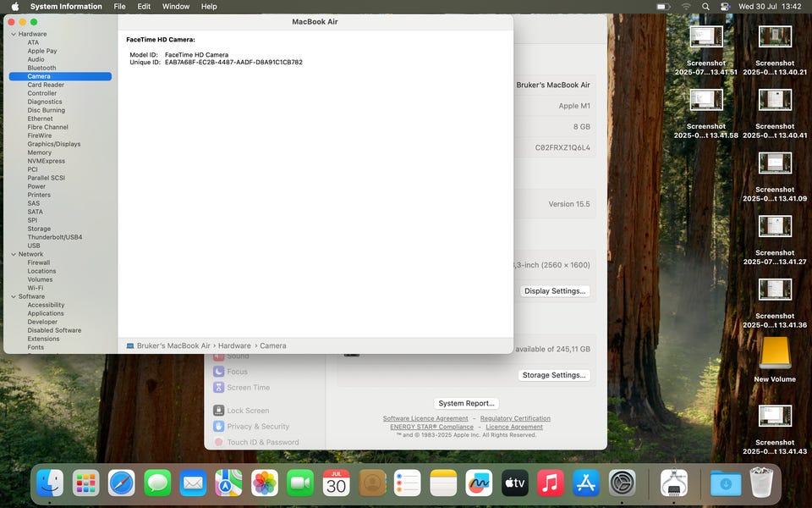Open the File menu
The height and width of the screenshot is (508, 812).
tap(119, 7)
